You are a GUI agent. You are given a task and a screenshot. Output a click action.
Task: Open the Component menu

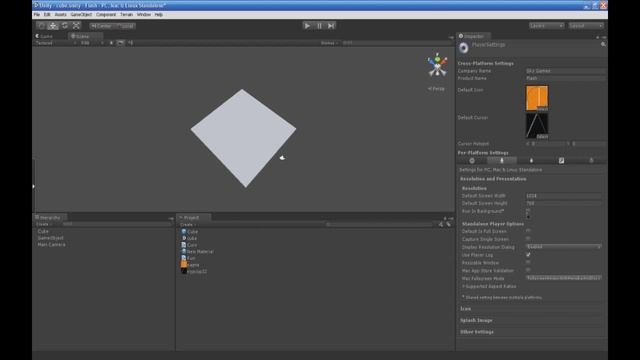[x=106, y=15]
